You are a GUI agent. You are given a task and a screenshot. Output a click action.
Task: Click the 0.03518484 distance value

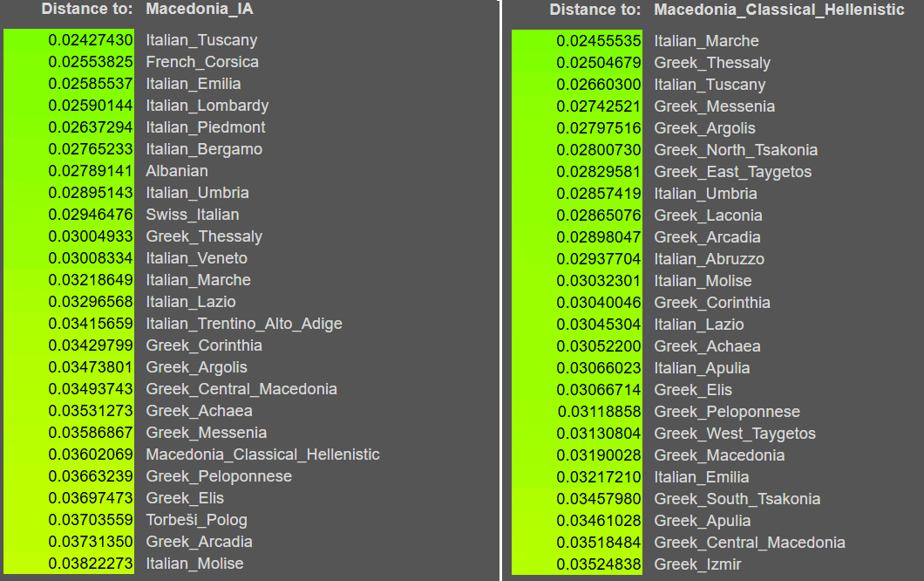click(599, 543)
